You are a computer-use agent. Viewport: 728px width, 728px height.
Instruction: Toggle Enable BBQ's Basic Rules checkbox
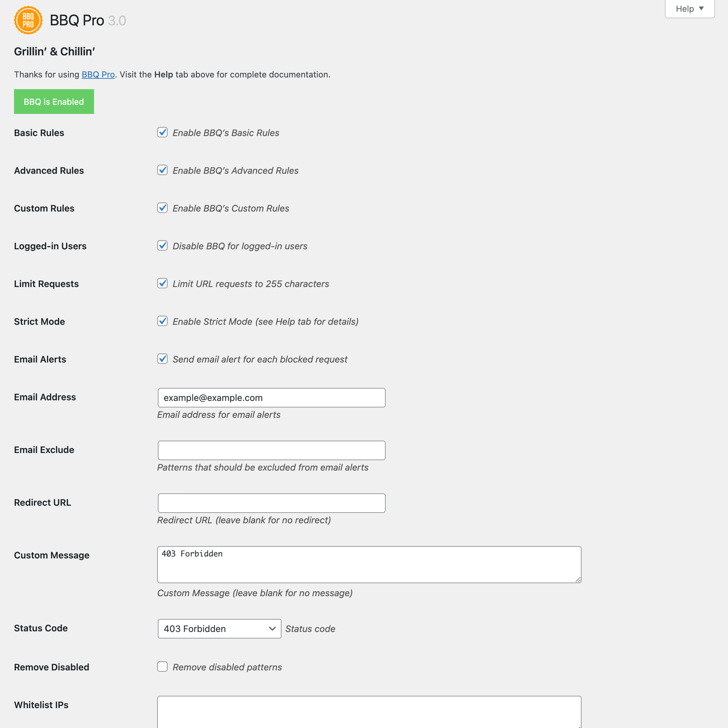(x=162, y=132)
